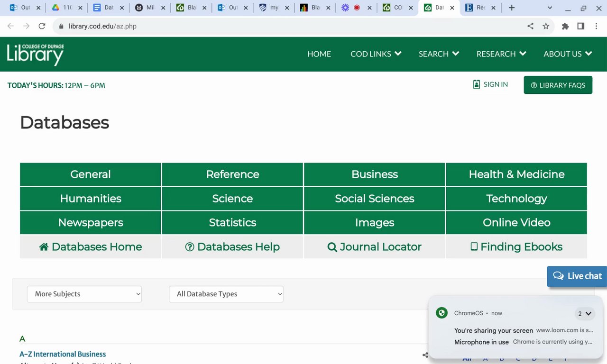Image resolution: width=607 pixels, height=364 pixels.
Task: Expand the More Subjects dropdown
Action: pos(84,294)
